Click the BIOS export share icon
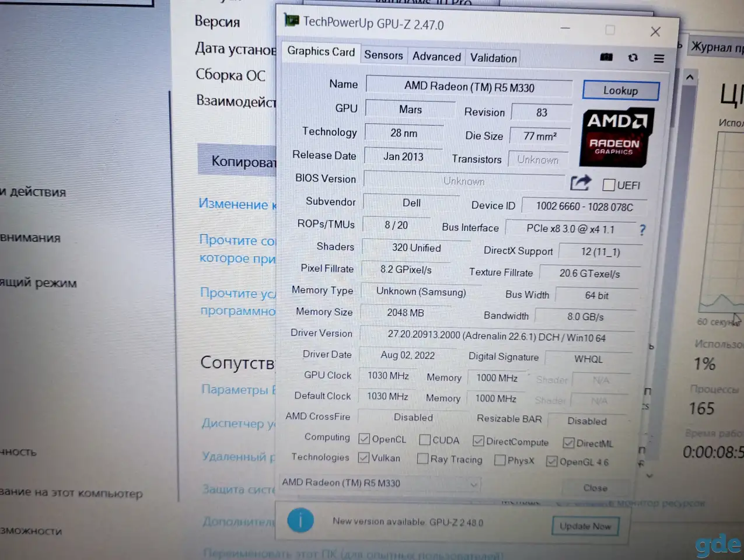This screenshot has height=560, width=744. coord(580,183)
